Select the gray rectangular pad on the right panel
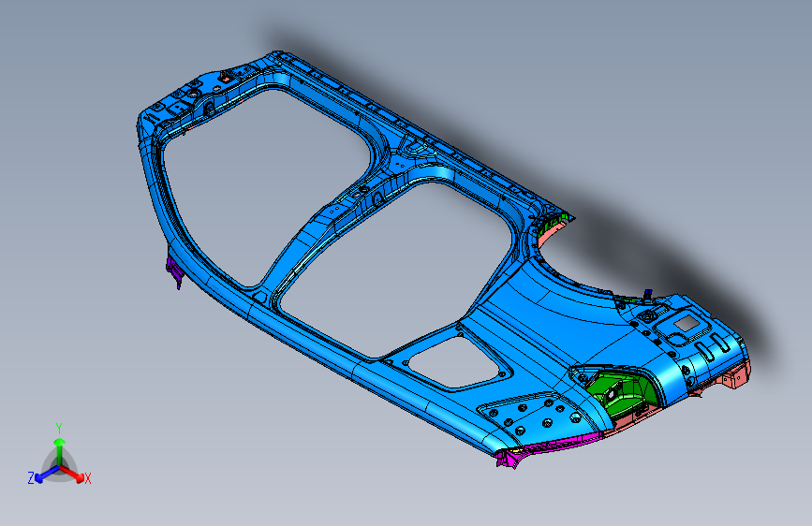The image size is (812, 526). pos(687,325)
